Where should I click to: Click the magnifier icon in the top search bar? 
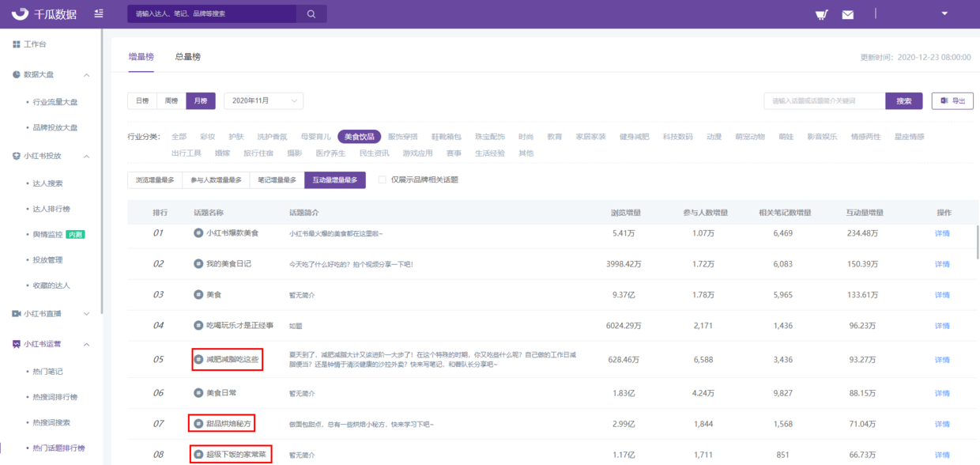coord(311,13)
